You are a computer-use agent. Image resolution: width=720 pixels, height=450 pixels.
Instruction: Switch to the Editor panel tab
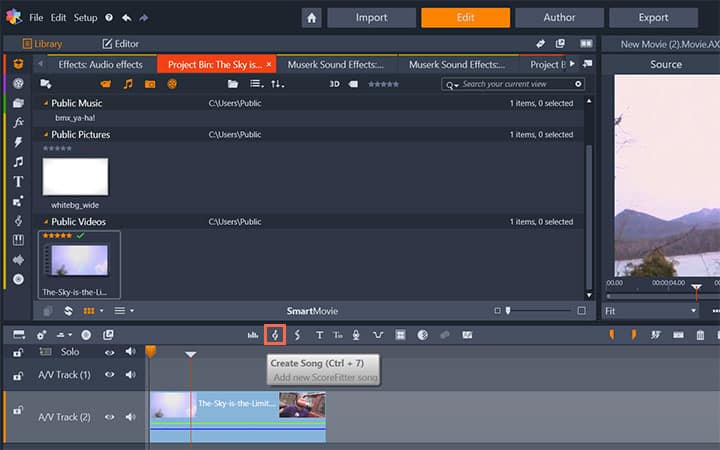tap(120, 44)
